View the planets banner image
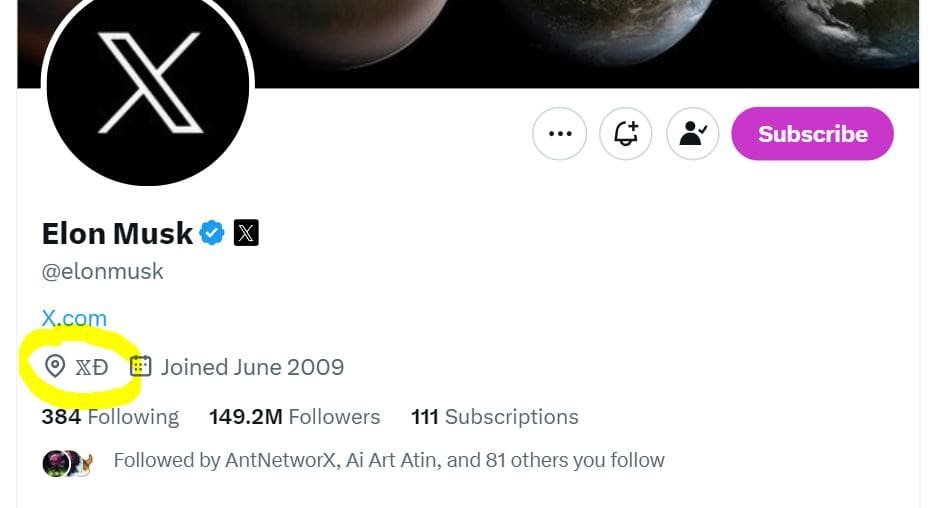The image size is (935, 508). click(x=600, y=40)
